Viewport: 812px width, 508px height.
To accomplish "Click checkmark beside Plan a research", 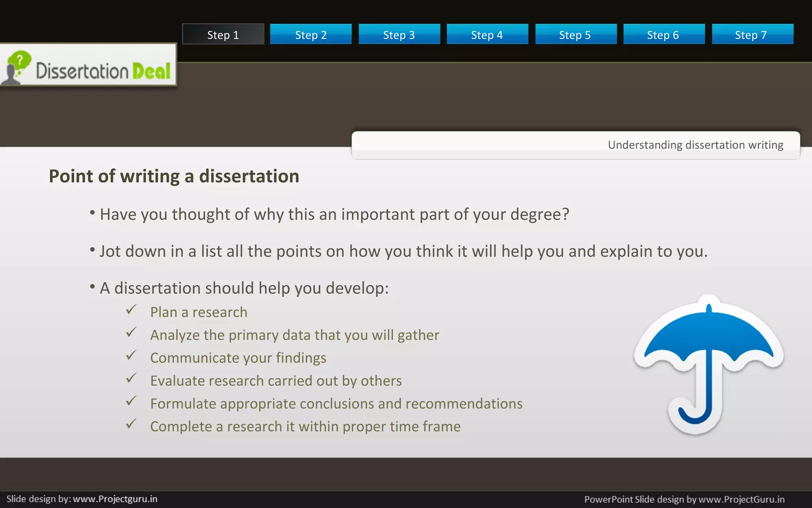I will (x=131, y=310).
